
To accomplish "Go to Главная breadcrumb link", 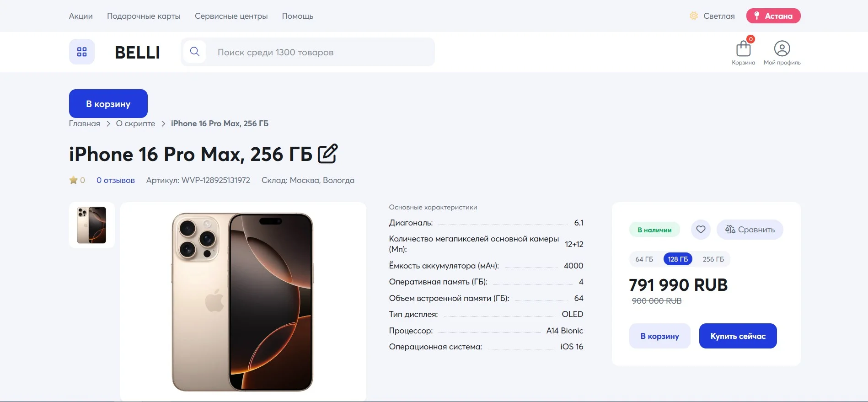I will (x=85, y=123).
